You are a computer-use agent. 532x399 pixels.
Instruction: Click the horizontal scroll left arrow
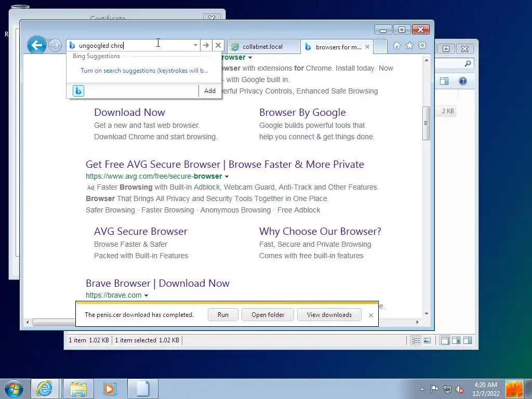[28, 322]
